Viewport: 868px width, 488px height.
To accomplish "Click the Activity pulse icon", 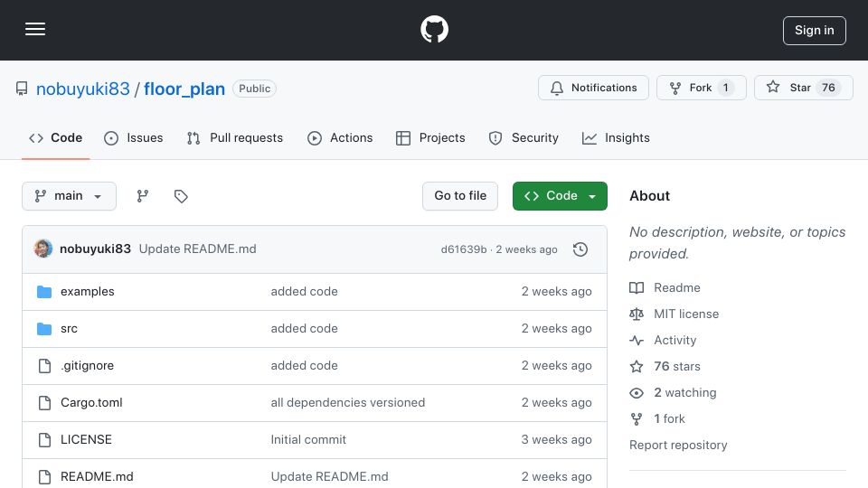I will pos(637,341).
